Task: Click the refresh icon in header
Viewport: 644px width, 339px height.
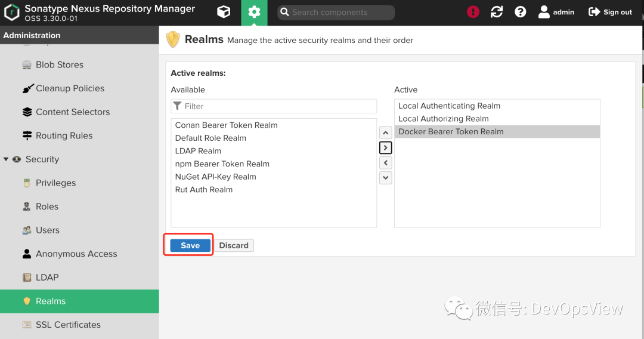Action: [497, 12]
